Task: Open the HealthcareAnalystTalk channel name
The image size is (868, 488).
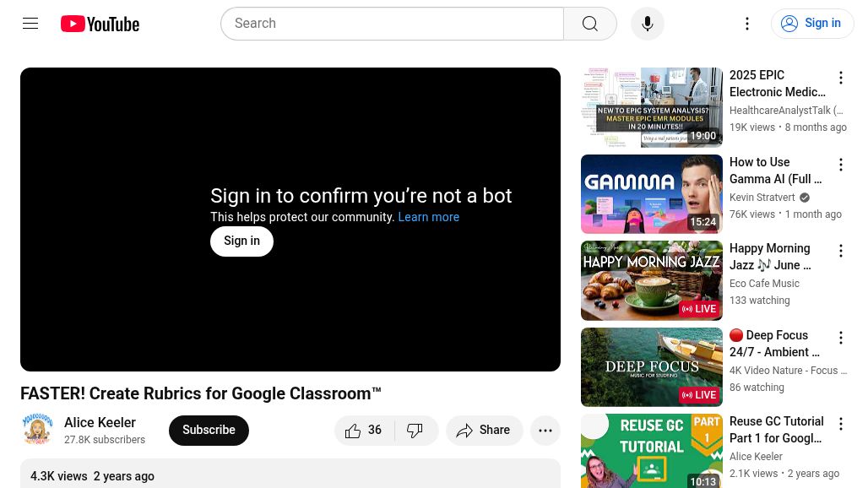Action: [x=786, y=111]
